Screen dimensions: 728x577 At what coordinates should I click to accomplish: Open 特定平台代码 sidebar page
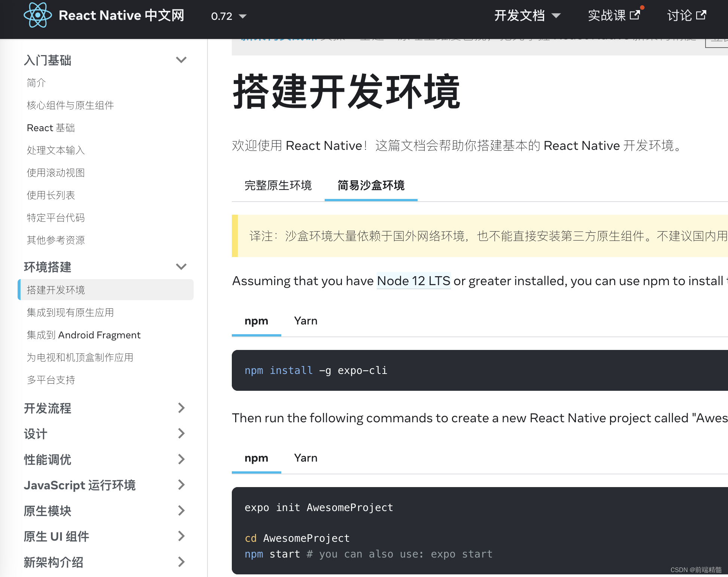pyautogui.click(x=56, y=218)
